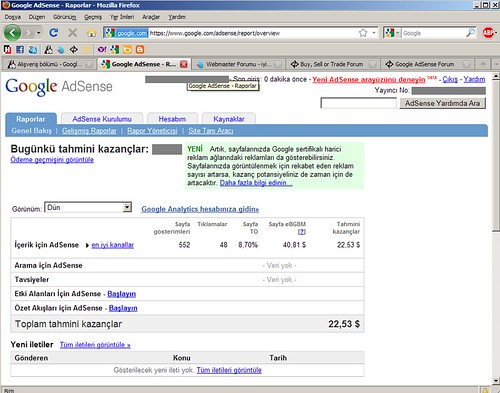
Task: Open the black-white bookmark icon on toolbar
Action: 49,50
